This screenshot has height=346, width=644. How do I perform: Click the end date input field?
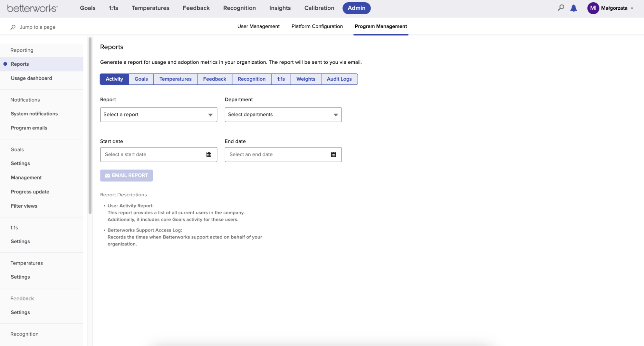pyautogui.click(x=283, y=154)
